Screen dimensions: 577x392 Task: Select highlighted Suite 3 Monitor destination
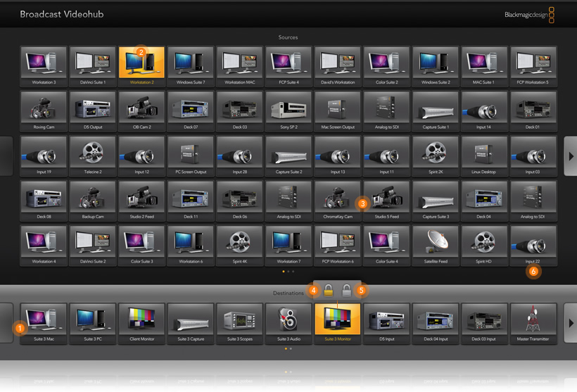(x=338, y=324)
